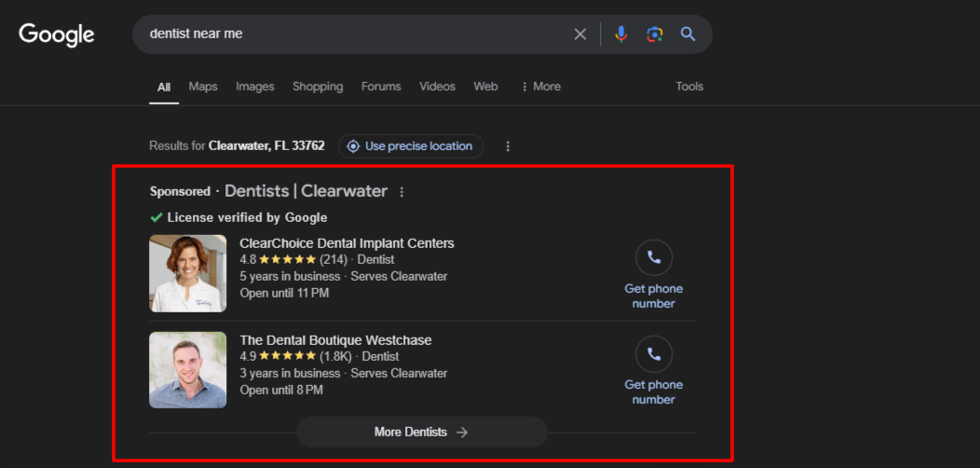Click the ClearChoice dentist photo thumbnail
980x468 pixels.
[187, 273]
